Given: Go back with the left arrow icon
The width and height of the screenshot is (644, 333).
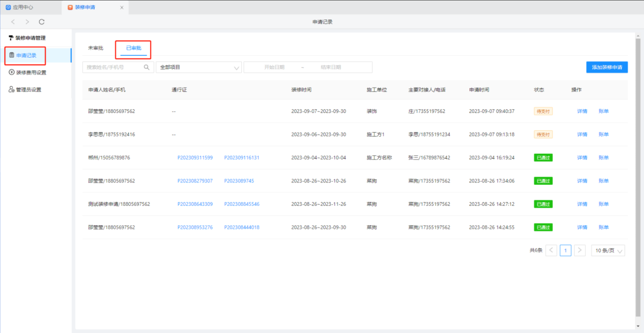Looking at the screenshot, I should click(x=13, y=22).
